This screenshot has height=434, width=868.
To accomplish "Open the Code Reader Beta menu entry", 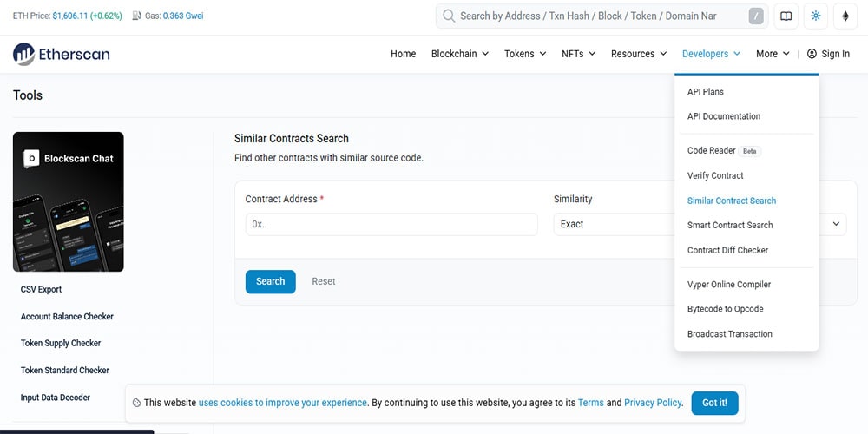I will click(712, 151).
